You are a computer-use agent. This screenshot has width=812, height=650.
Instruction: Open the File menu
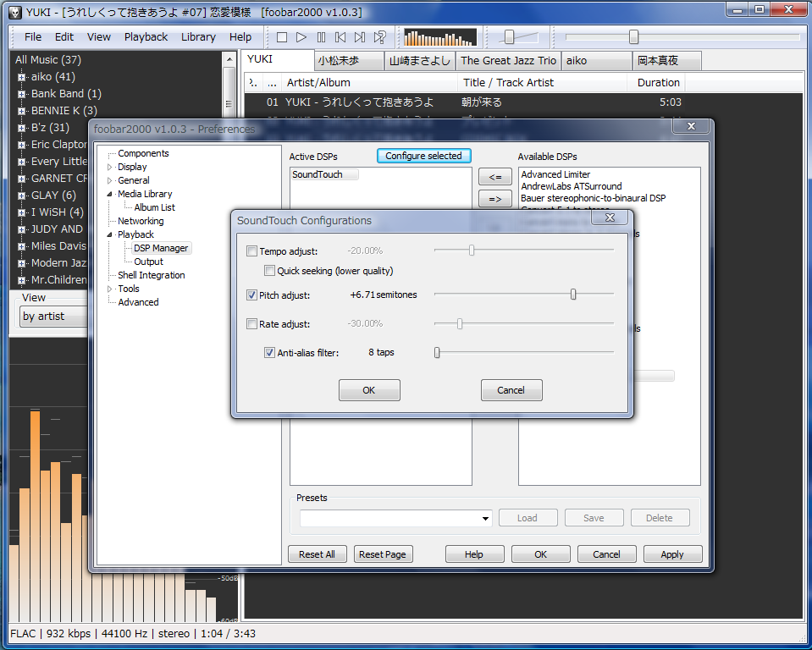[33, 37]
